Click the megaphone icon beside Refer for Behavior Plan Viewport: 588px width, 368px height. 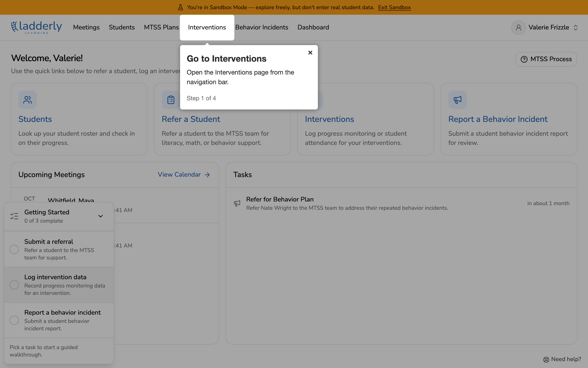click(237, 203)
